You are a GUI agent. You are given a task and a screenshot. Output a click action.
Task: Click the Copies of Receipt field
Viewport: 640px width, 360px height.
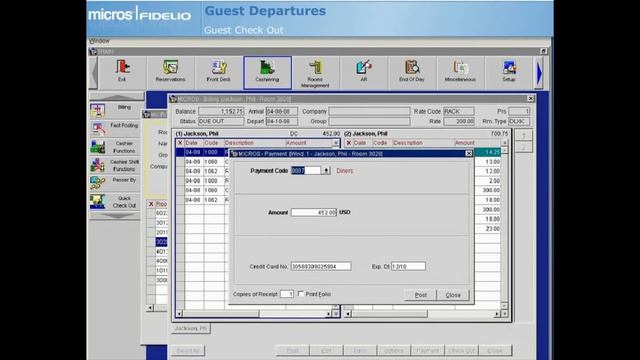287,294
